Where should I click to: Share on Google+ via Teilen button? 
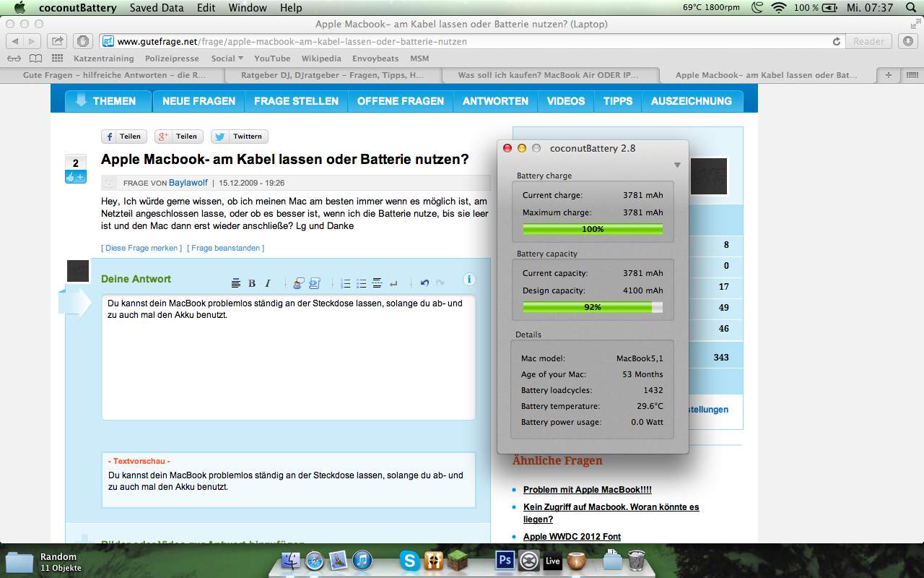tap(179, 136)
